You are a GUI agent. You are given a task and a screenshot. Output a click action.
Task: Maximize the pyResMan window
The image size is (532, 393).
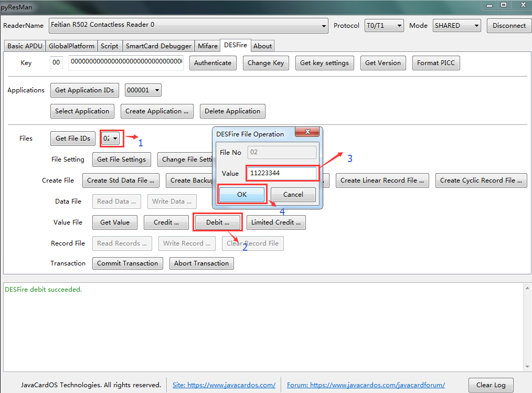504,5
